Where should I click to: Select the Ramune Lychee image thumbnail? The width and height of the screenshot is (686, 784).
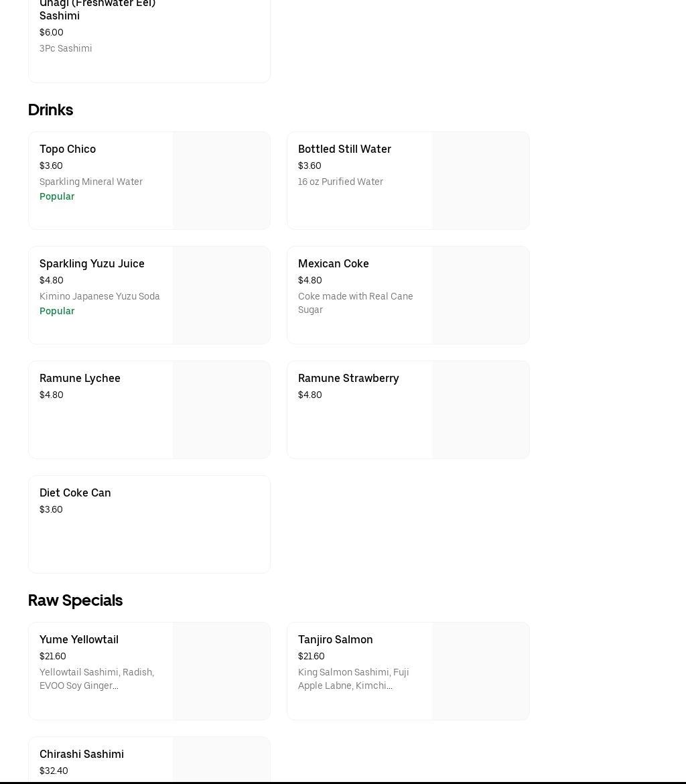click(x=221, y=410)
